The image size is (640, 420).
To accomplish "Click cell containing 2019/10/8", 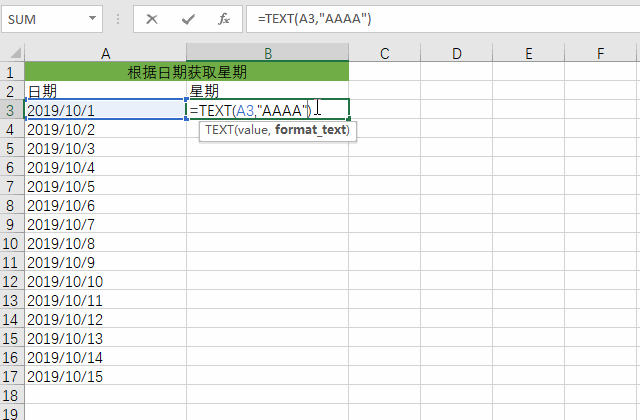I will 105,243.
